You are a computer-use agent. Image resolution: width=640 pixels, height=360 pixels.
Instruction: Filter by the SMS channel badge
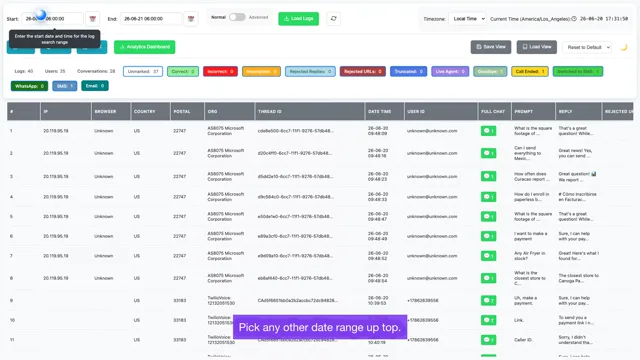(x=64, y=86)
